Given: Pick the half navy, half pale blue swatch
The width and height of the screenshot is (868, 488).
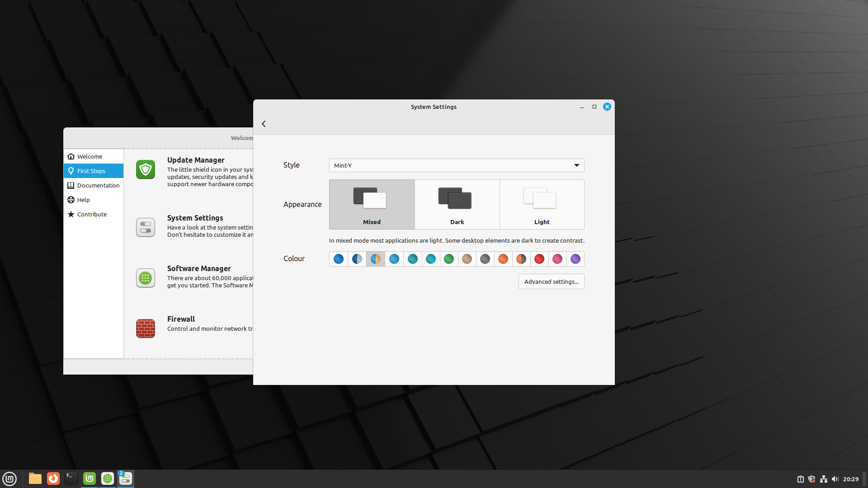Looking at the screenshot, I should pyautogui.click(x=357, y=259).
